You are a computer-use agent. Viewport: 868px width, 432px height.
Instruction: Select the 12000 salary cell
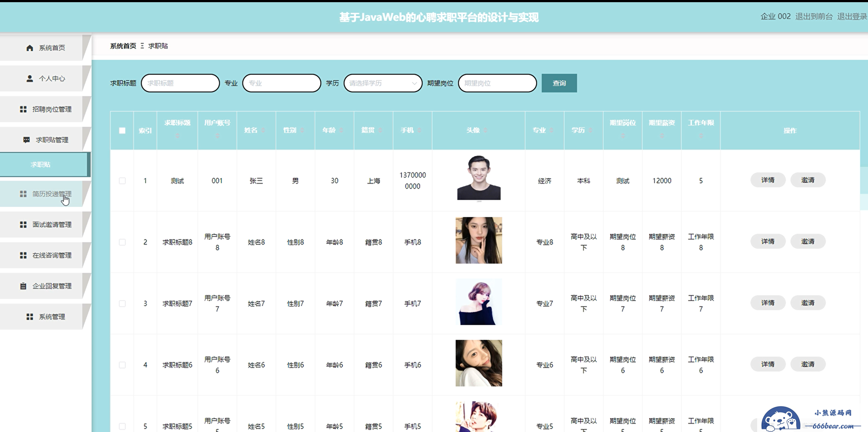[662, 181]
